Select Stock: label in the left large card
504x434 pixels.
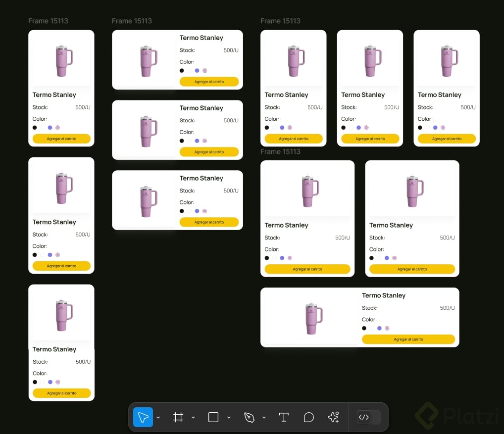click(x=272, y=238)
